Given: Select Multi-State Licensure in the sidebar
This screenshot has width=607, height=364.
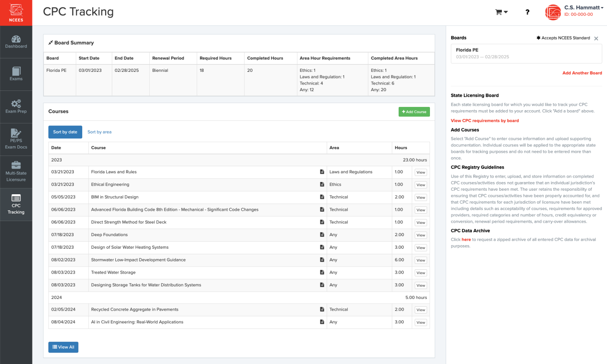Looking at the screenshot, I should [16, 171].
